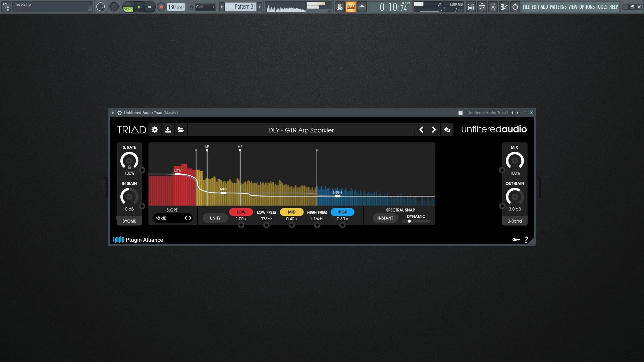Open the EDIT menu

pos(535,7)
